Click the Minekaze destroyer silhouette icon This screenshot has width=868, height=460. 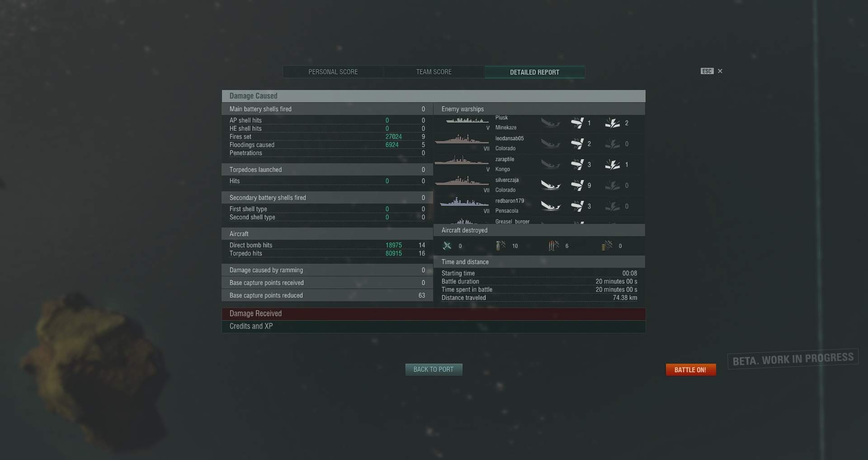click(x=467, y=121)
